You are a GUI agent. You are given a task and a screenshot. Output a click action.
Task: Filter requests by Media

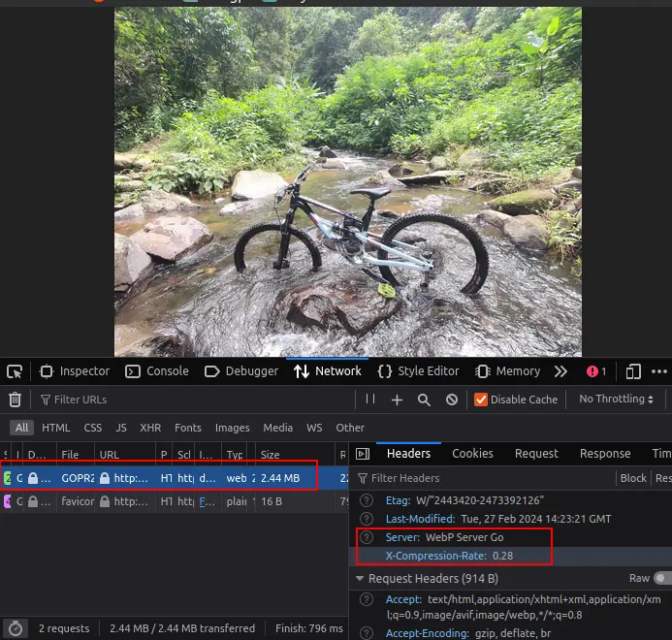(x=277, y=428)
